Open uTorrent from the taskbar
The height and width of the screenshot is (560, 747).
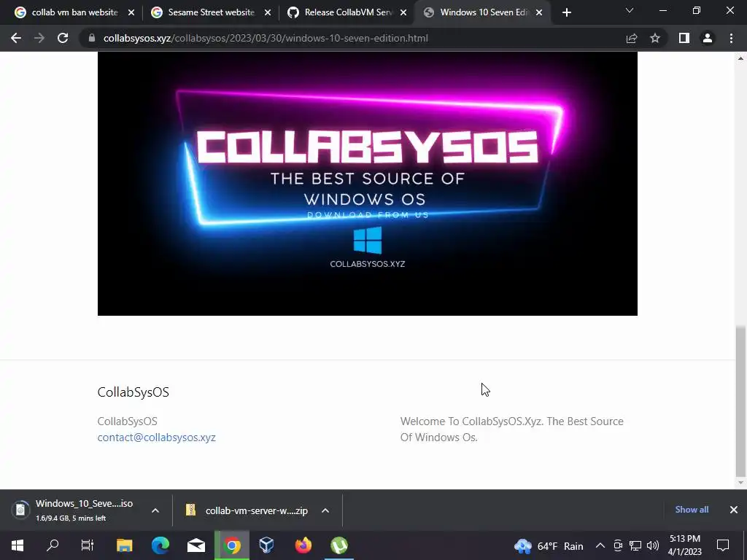click(x=338, y=545)
